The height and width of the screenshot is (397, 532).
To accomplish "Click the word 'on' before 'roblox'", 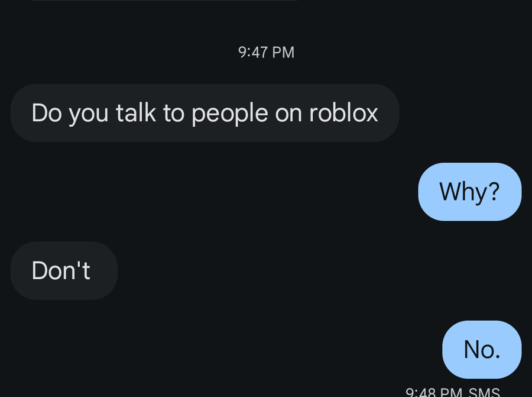I will tap(288, 115).
